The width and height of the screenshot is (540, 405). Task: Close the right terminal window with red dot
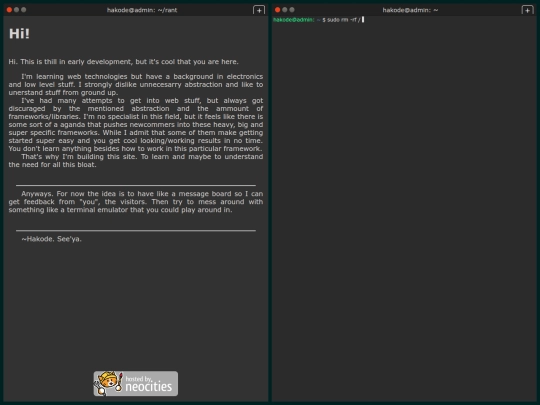[278, 10]
